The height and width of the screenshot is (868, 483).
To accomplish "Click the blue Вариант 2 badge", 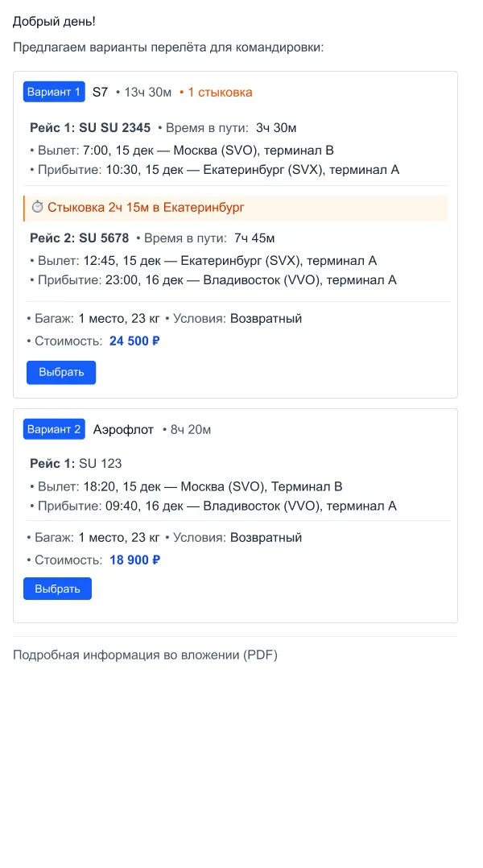I will point(53,429).
